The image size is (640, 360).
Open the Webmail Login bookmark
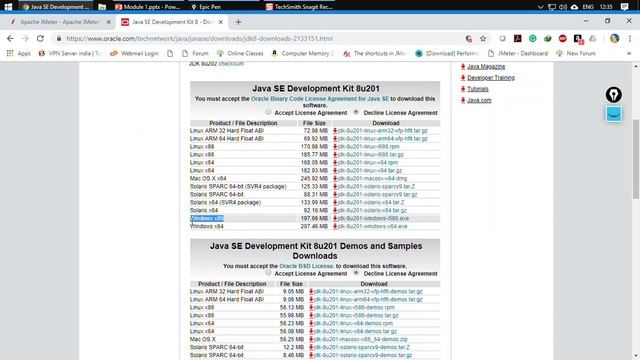point(134,53)
